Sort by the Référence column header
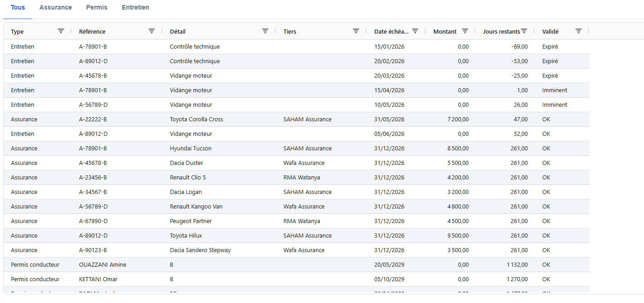Screen dimensions: 644x303 point(92,32)
